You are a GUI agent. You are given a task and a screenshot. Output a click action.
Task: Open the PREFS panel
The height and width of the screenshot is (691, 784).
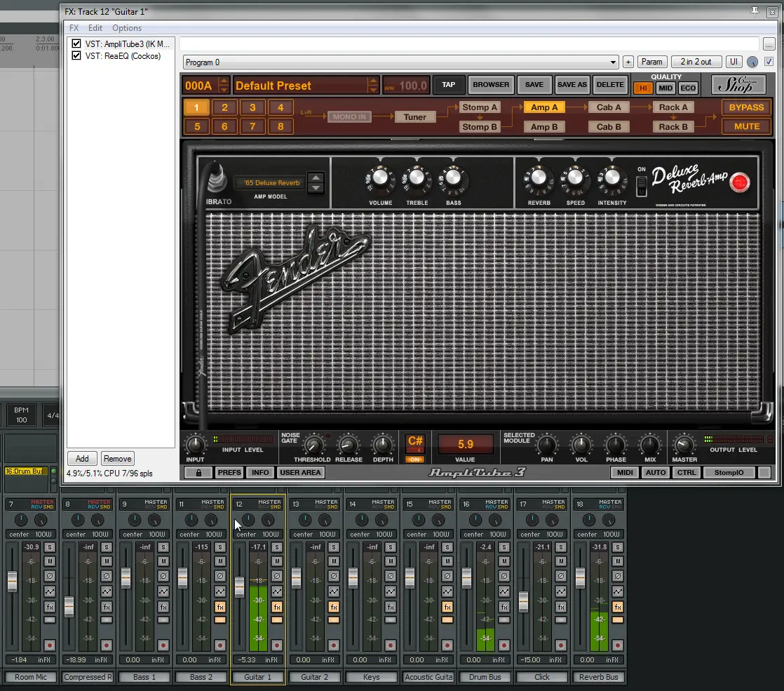click(229, 472)
